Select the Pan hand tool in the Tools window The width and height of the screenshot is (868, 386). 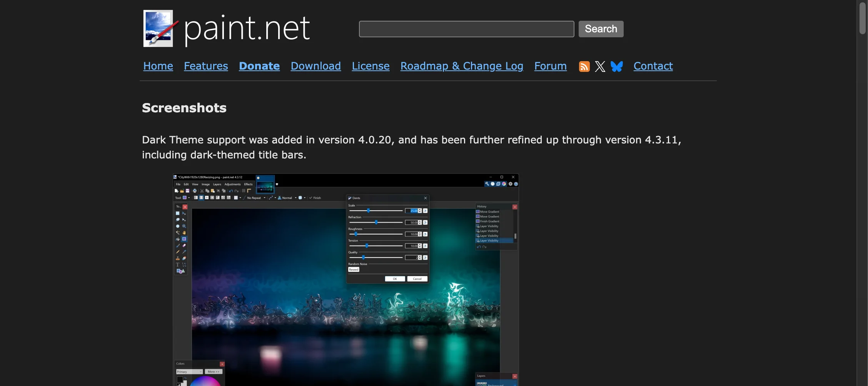tap(184, 233)
